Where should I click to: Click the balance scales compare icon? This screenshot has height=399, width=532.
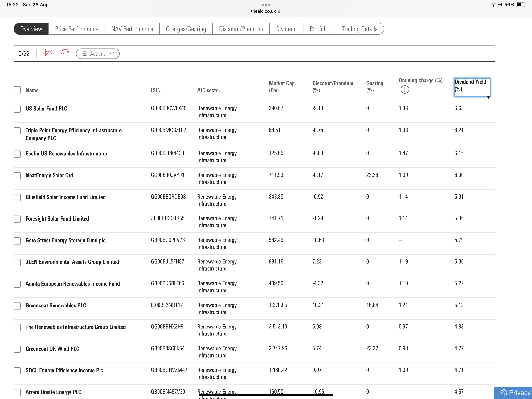click(65, 53)
